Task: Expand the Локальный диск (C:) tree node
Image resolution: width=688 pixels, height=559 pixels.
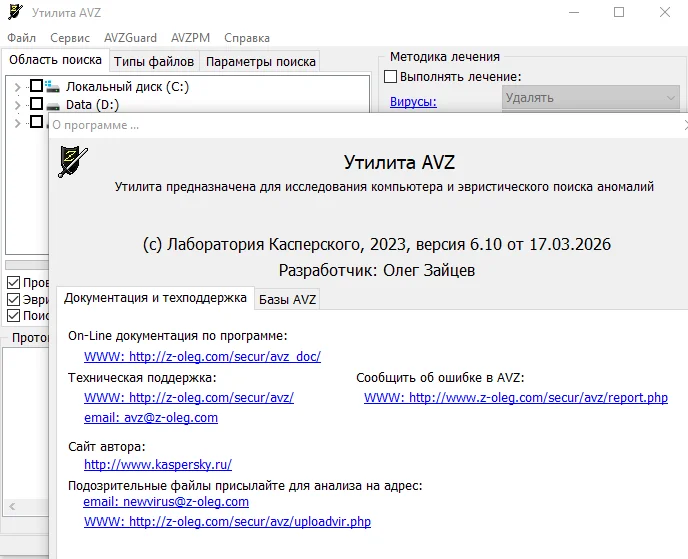Action: 18,87
